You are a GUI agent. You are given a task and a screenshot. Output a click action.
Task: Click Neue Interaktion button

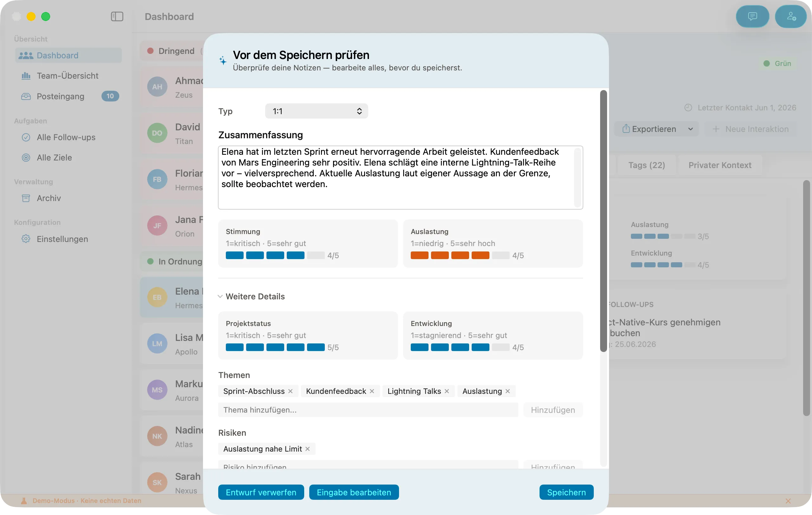click(x=751, y=129)
